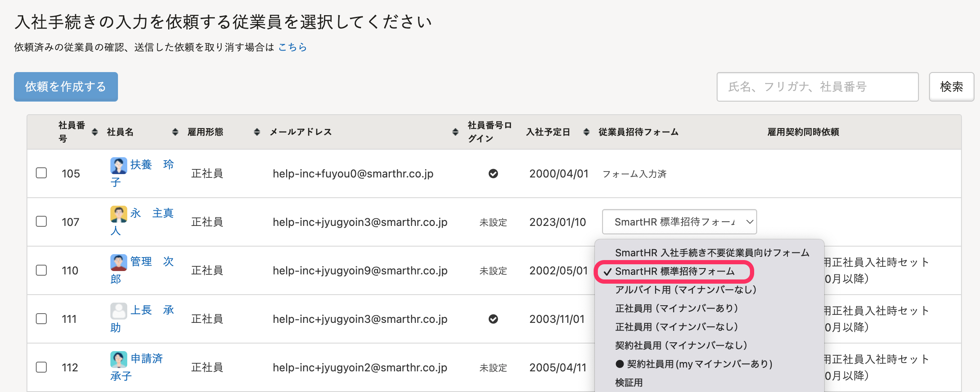Focus the name and employee number search field

tap(817, 87)
